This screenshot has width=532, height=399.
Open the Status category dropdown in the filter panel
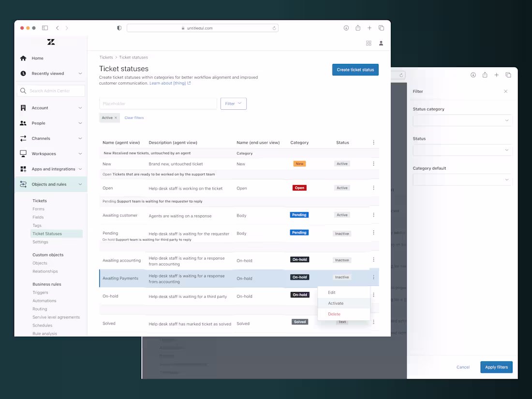click(x=462, y=120)
